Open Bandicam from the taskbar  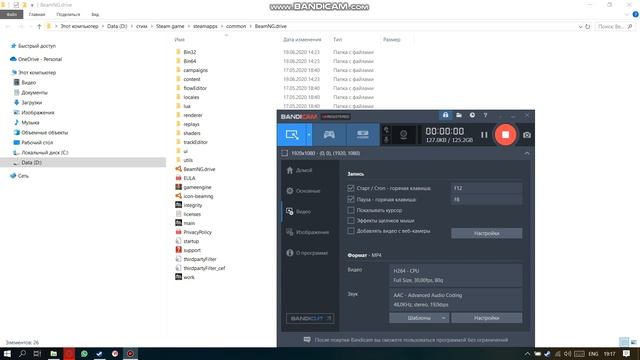(x=130, y=353)
